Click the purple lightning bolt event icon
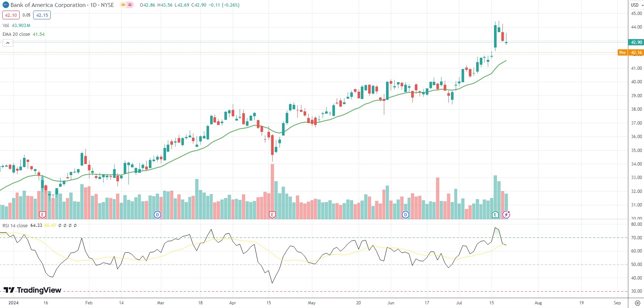This screenshot has height=308, width=644. tap(506, 214)
